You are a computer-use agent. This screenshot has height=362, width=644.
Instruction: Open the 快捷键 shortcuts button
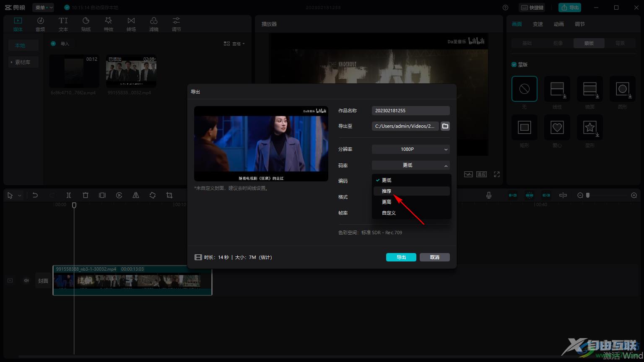(532, 8)
